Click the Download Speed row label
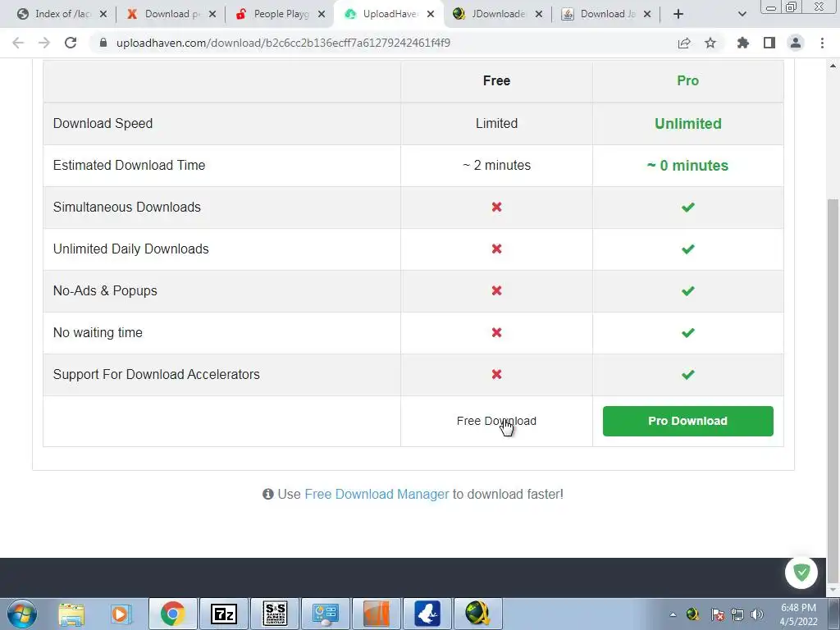This screenshot has width=840, height=630. tap(103, 123)
